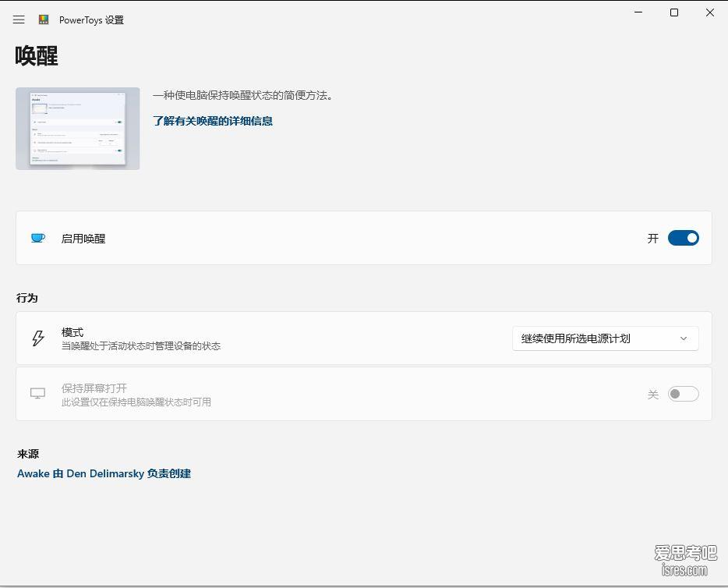Click the 当唤醒处于活动状态时管理设备的状态 text
The width and height of the screenshot is (728, 588).
click(x=141, y=346)
